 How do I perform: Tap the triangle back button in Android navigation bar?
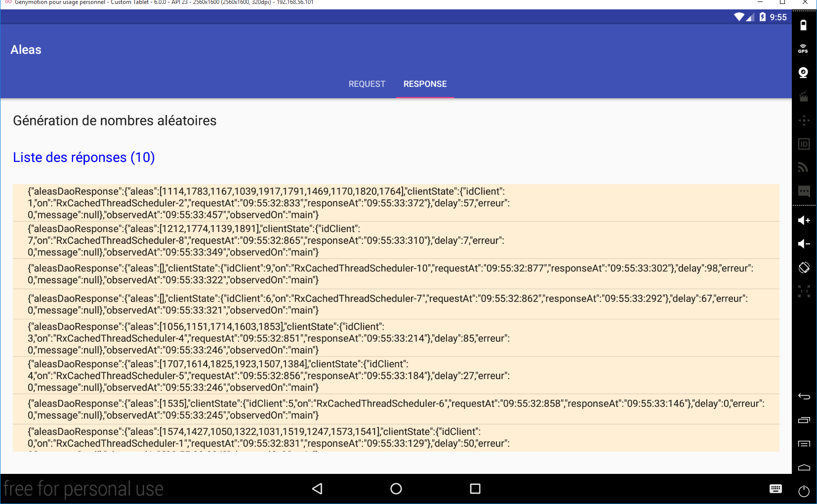point(318,489)
